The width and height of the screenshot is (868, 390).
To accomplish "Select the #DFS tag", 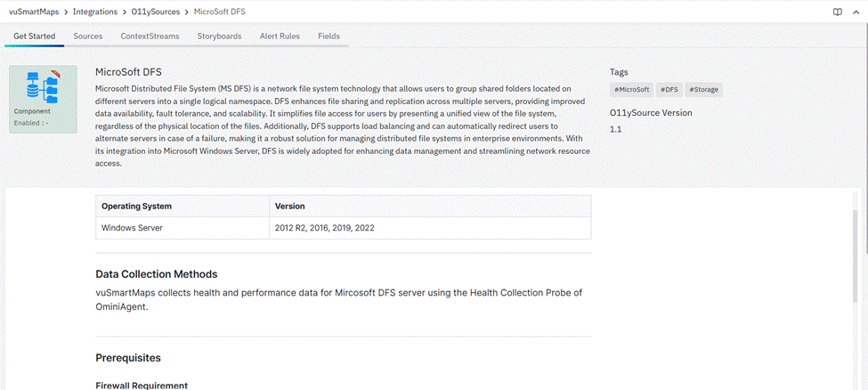I will 669,90.
